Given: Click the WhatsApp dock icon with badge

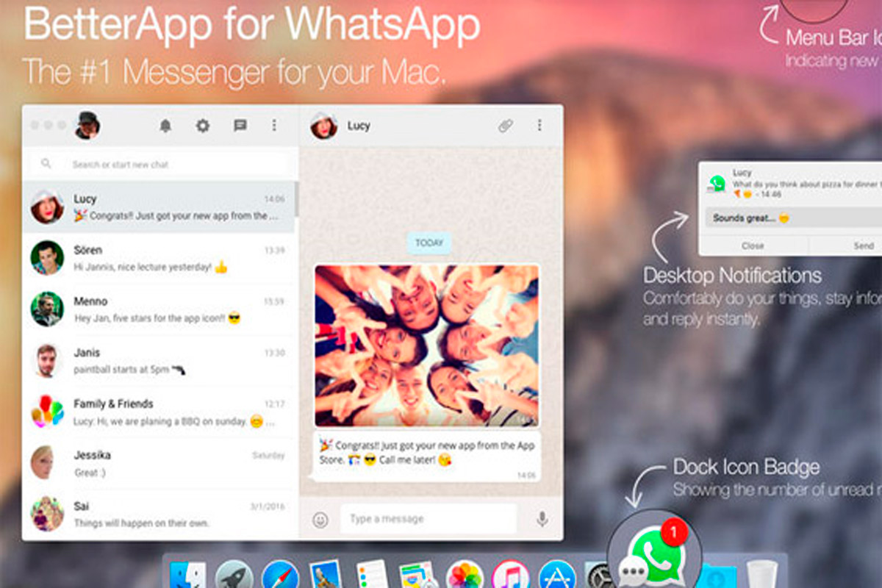Looking at the screenshot, I should coord(654,554).
